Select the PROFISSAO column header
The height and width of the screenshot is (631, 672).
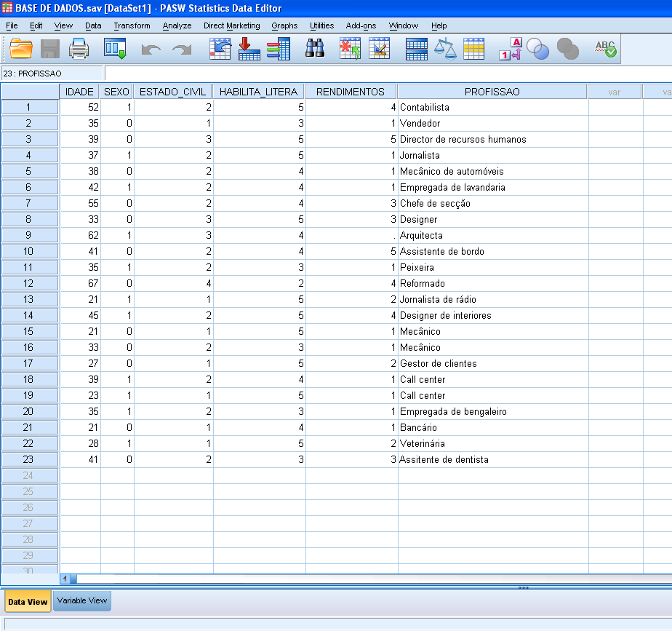[x=491, y=91]
